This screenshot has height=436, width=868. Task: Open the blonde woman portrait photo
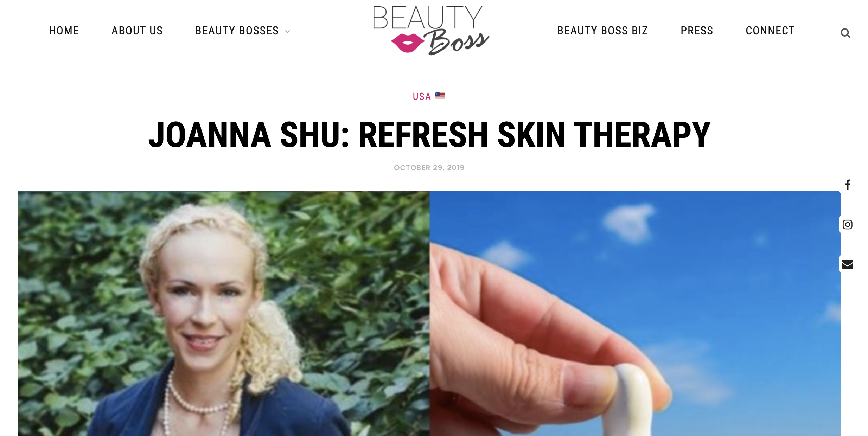tap(224, 314)
